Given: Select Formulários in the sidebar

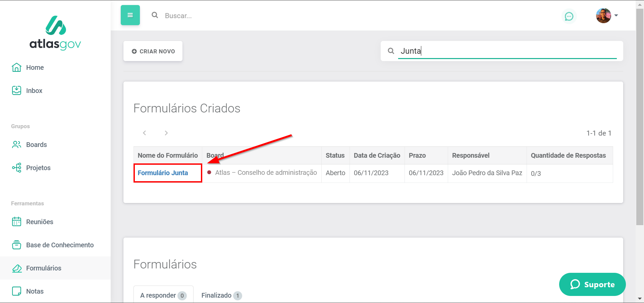Looking at the screenshot, I should 44,268.
